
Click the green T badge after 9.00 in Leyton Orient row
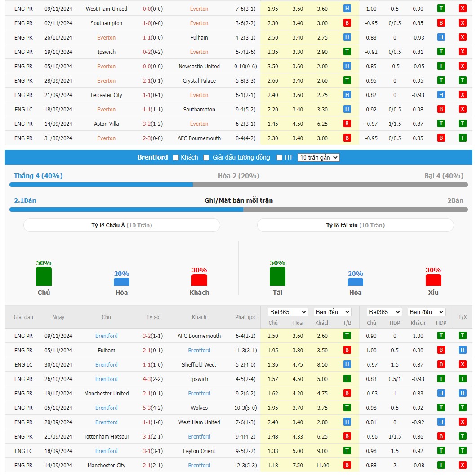point(347,451)
